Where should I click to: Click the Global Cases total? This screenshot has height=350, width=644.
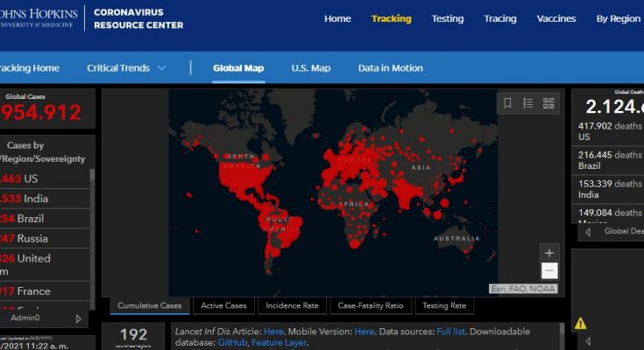[x=41, y=112]
